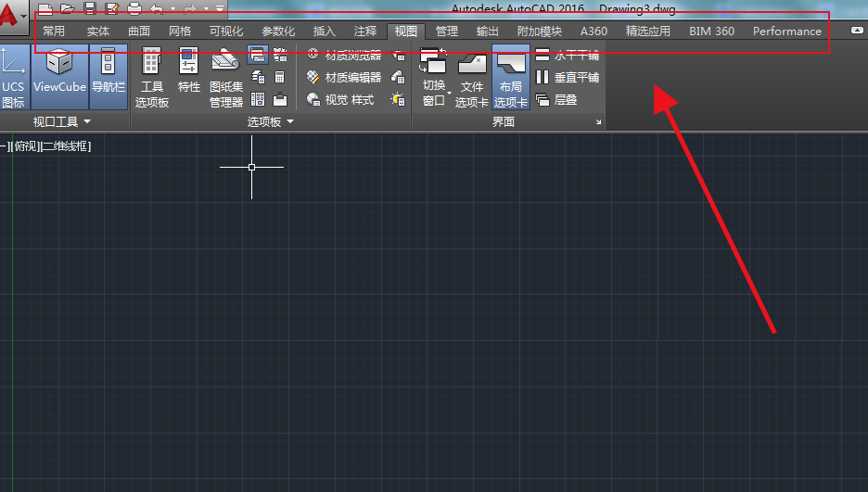The width and height of the screenshot is (868, 492).
Task: Click the Tile Vertically (垂直平铺) icon
Action: pos(542,78)
